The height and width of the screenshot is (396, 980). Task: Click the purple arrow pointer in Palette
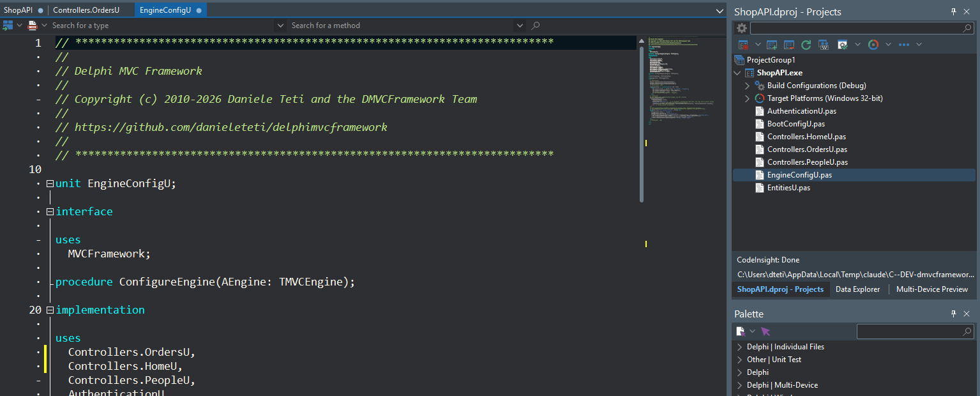(765, 331)
